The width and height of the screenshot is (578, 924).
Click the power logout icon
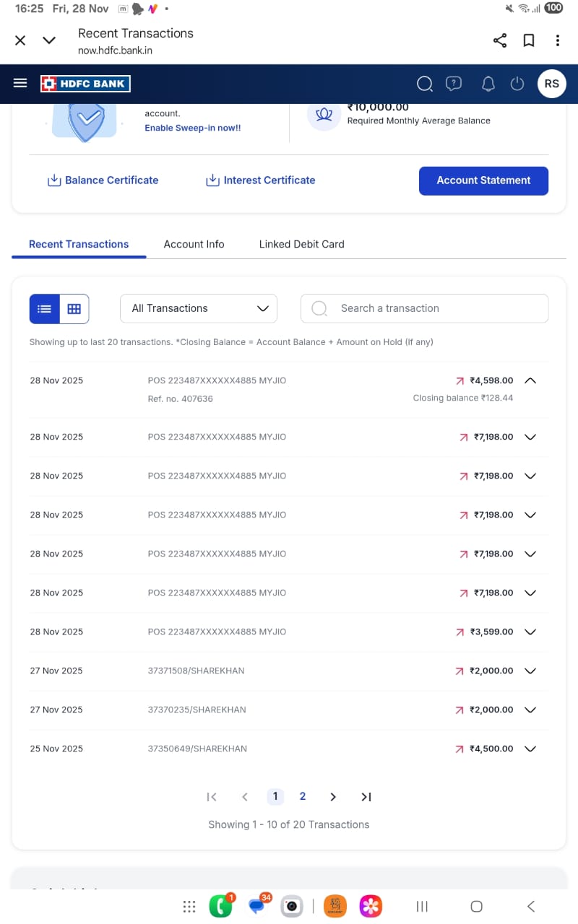coord(517,84)
